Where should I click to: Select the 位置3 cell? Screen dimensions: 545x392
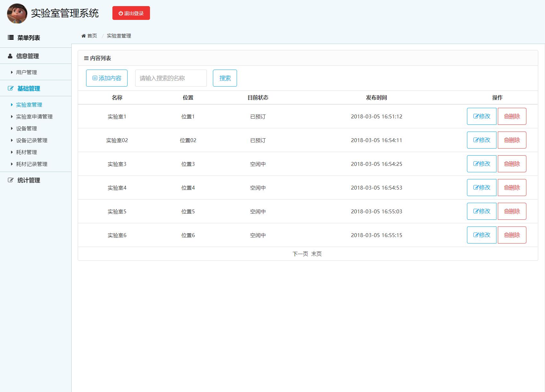pos(188,164)
